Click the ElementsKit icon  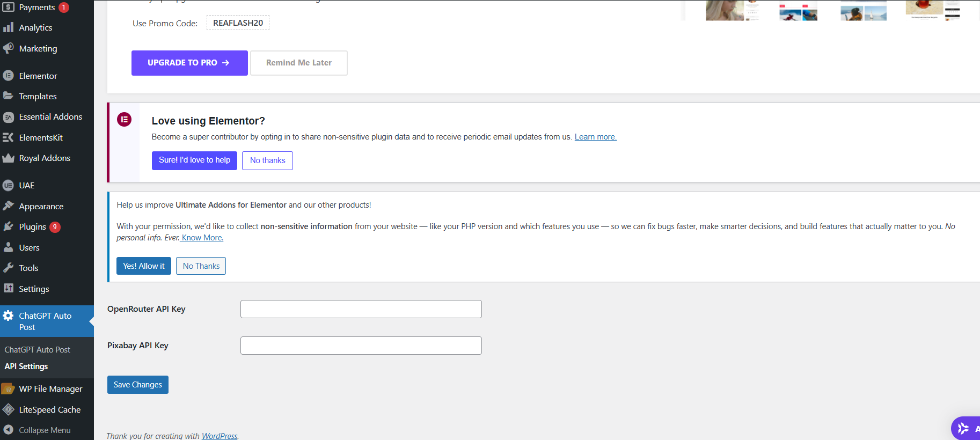tap(8, 137)
